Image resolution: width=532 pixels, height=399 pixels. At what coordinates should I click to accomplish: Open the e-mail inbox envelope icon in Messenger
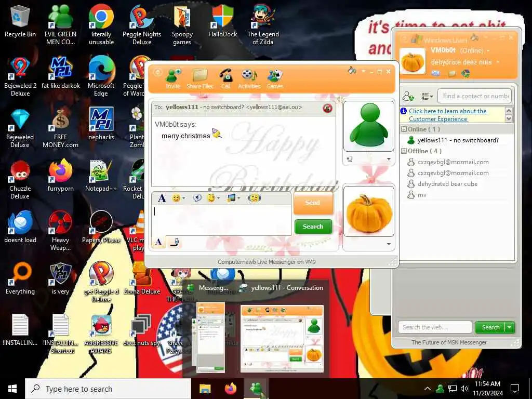tap(436, 73)
